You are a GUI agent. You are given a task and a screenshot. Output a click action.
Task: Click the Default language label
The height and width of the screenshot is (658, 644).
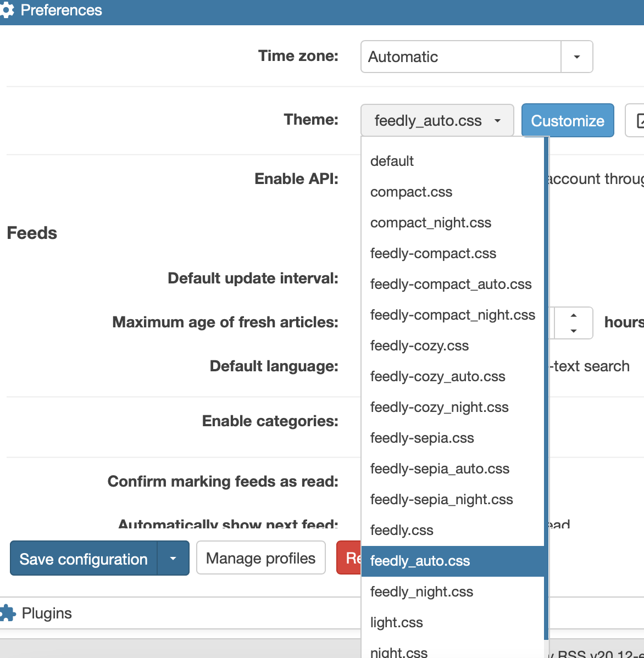click(x=274, y=366)
